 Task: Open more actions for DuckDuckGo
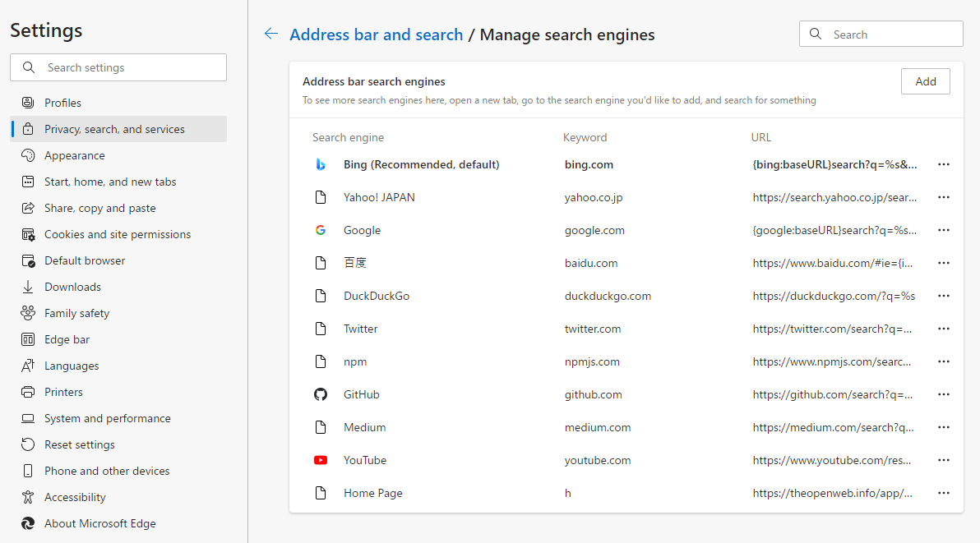point(944,296)
